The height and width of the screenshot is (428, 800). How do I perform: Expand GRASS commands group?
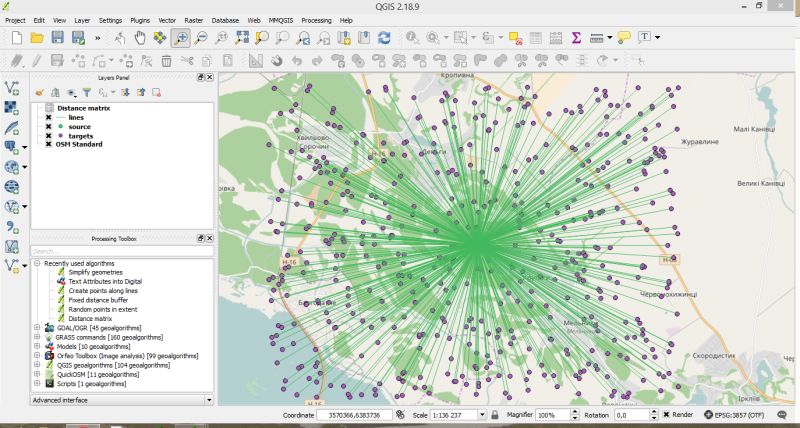(x=37, y=337)
